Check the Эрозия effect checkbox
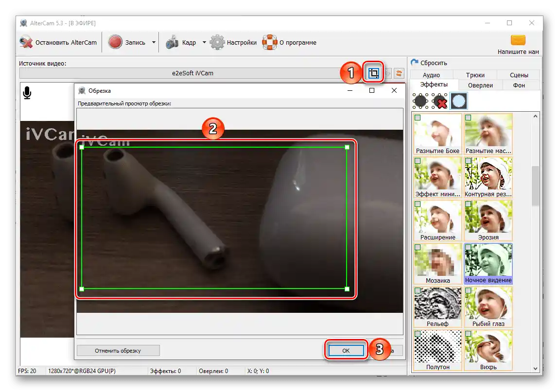The width and height of the screenshot is (559, 392). click(469, 204)
